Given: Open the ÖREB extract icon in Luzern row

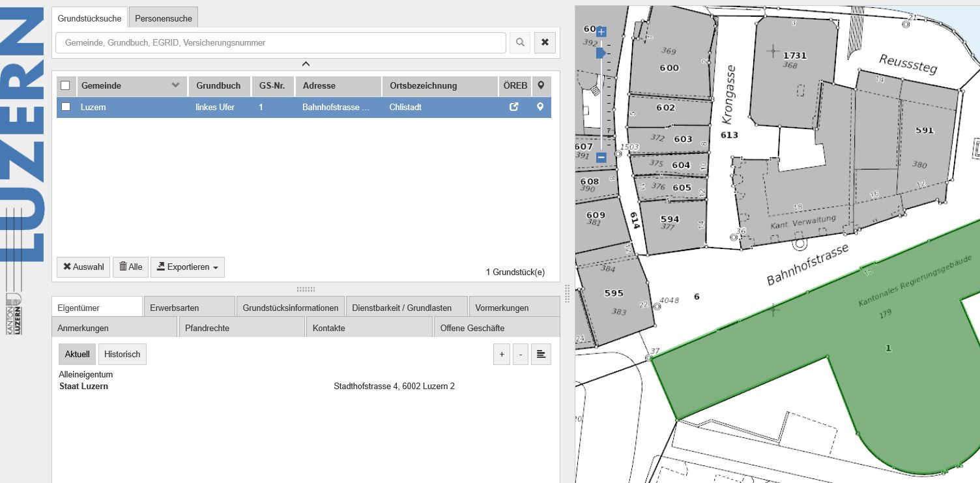Looking at the screenshot, I should coord(514,107).
